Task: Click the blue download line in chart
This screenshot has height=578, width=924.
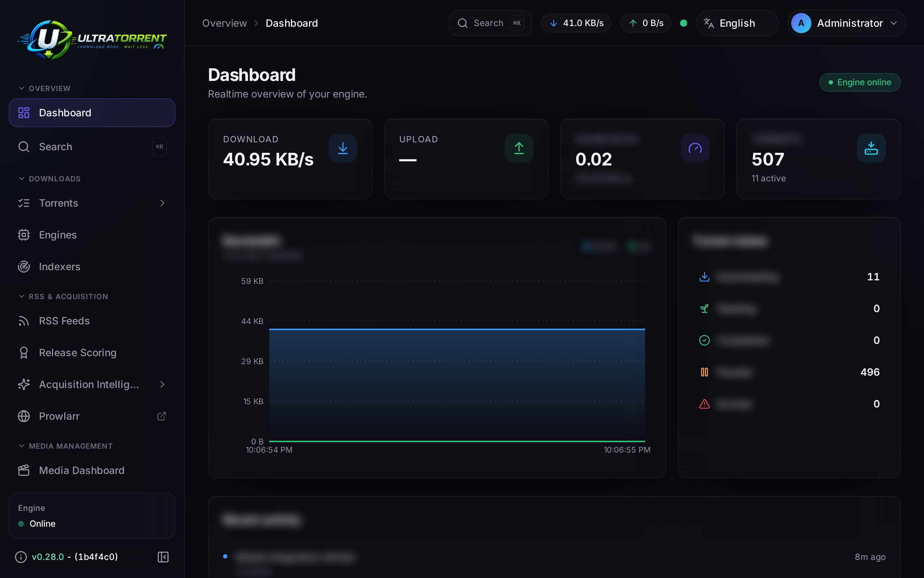Action: pos(457,329)
